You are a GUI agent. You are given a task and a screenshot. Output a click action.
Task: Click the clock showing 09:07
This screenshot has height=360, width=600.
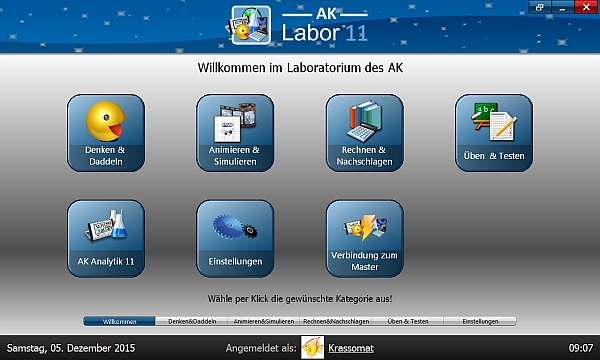[x=580, y=348]
